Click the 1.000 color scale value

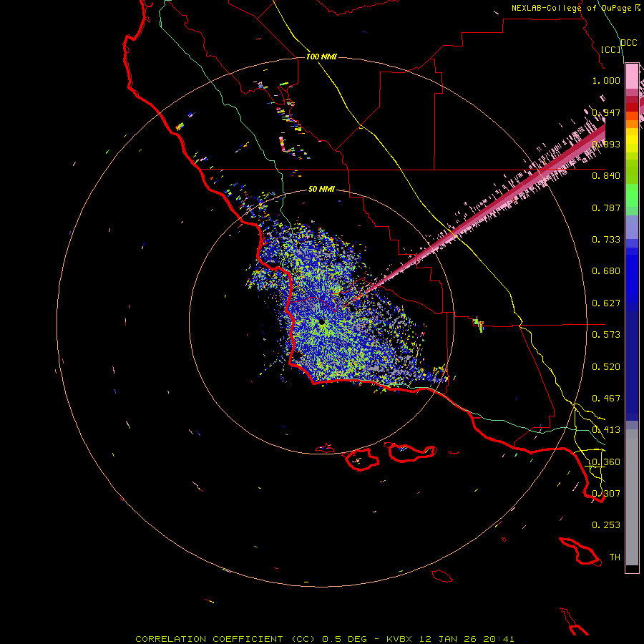[x=606, y=80]
